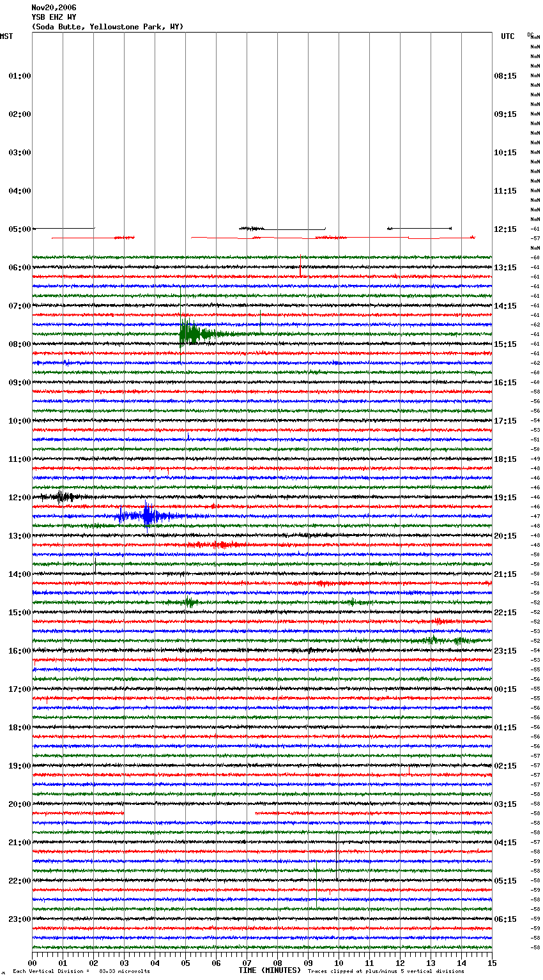Click the 23:15 UTC time label

click(505, 651)
